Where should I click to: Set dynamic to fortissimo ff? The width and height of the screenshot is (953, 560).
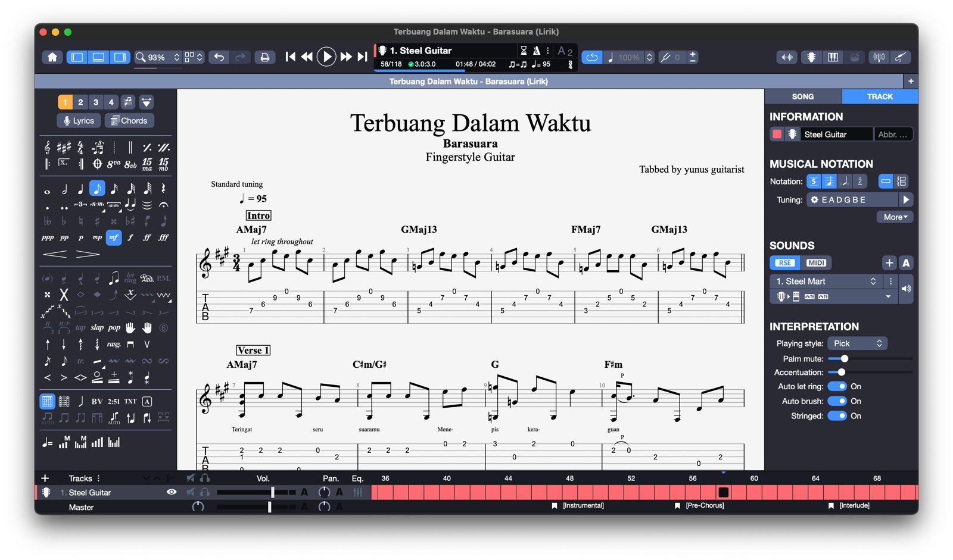point(147,237)
